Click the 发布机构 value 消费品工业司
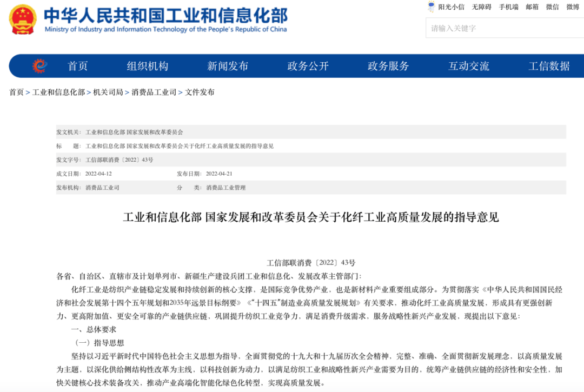 pyautogui.click(x=102, y=188)
